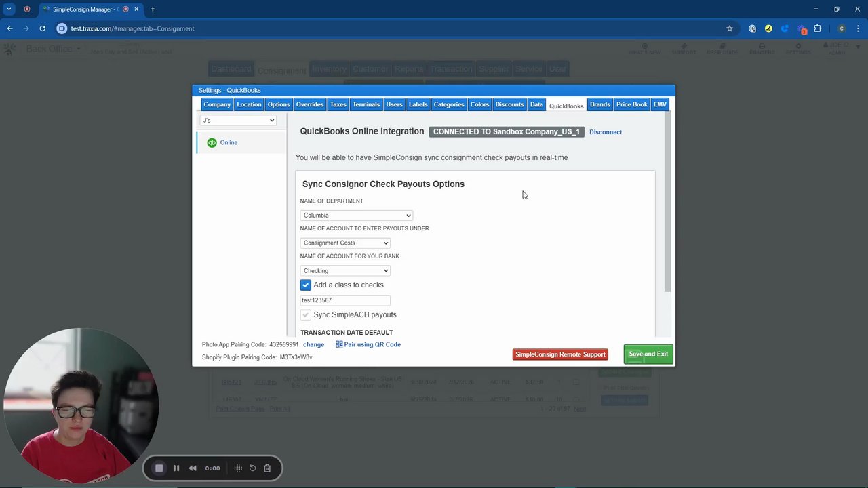Click the settings dialog vertical scrollbar
The image size is (868, 488).
667,203
